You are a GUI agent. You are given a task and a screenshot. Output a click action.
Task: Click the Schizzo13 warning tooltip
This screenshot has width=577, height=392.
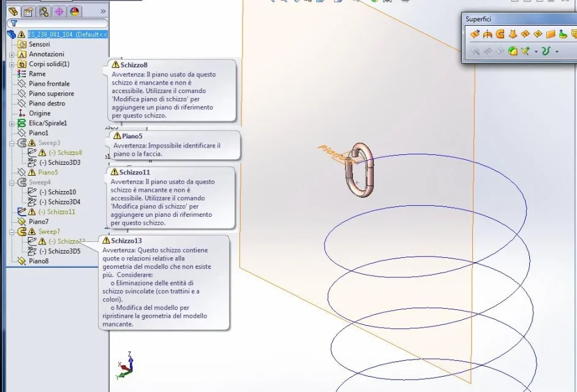pos(164,282)
